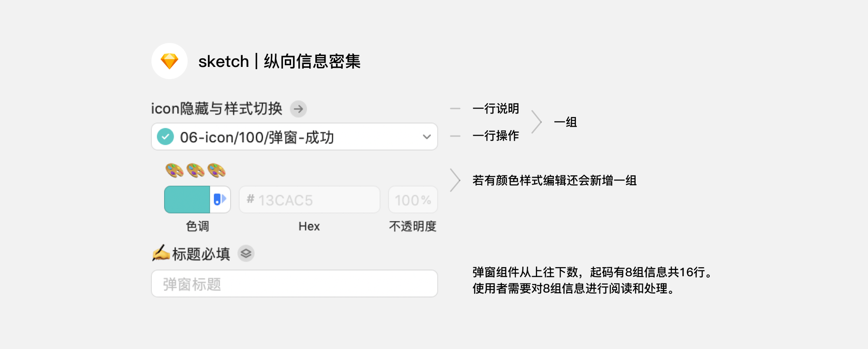Click the blue tint icon beside the teal swatch
The width and height of the screenshot is (868, 349).
tap(220, 199)
